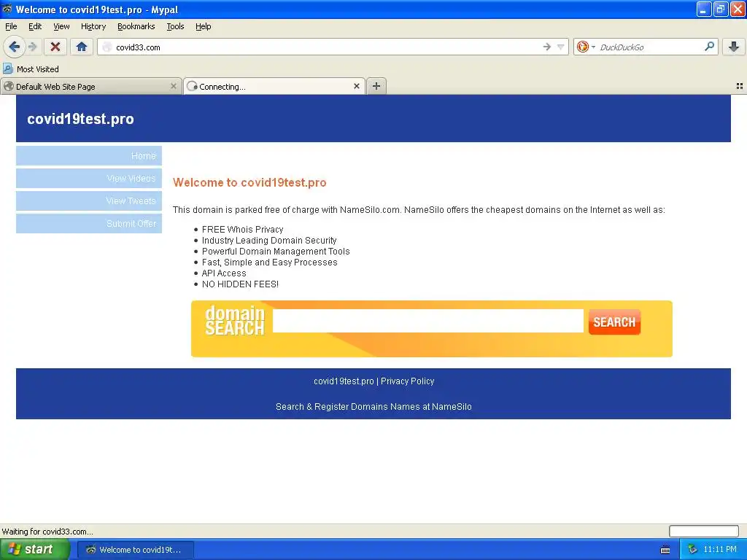Image resolution: width=747 pixels, height=560 pixels.
Task: Switch to the Default Web Site Page tab
Action: pyautogui.click(x=90, y=86)
